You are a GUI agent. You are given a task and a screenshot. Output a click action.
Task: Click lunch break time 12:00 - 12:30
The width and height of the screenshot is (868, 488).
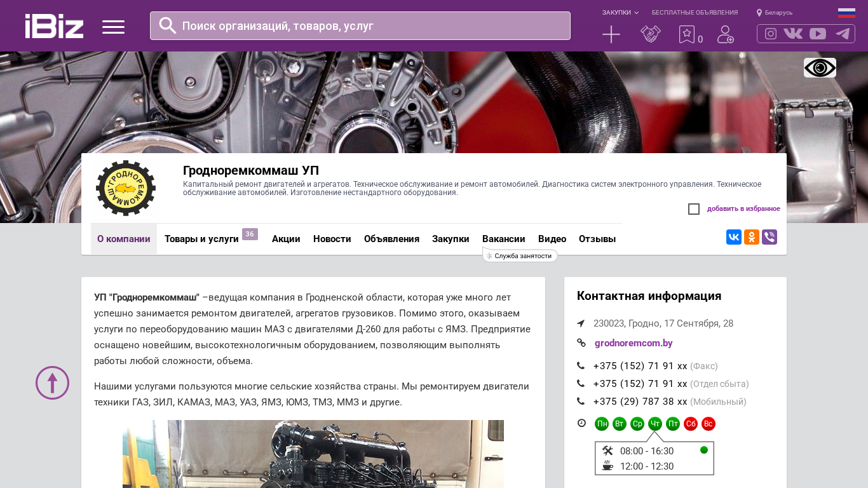click(647, 466)
